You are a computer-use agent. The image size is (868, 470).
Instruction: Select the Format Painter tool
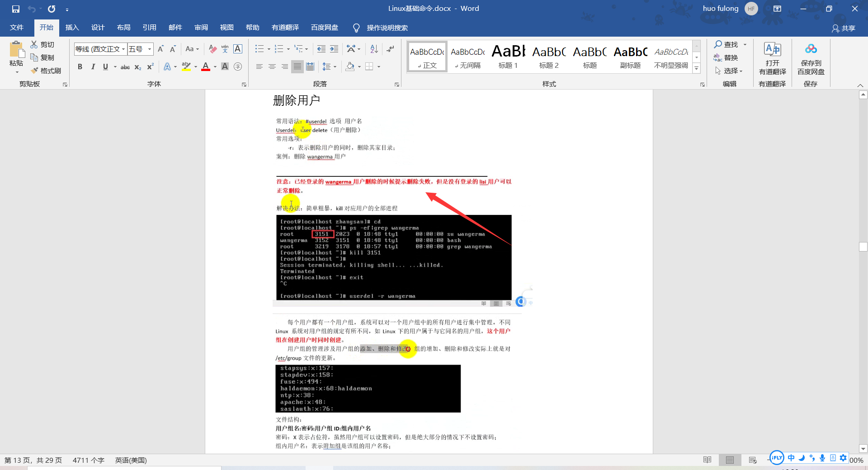47,71
